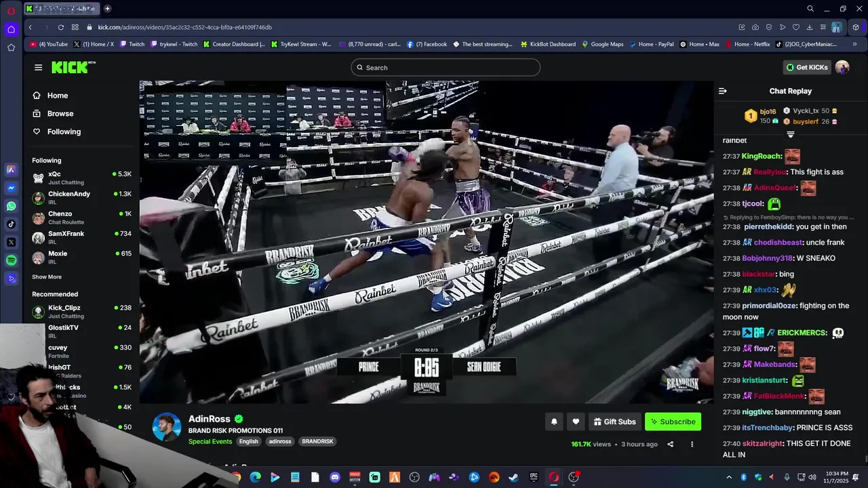Click AdinRoss channel avatar
The image size is (868, 488).
[166, 427]
